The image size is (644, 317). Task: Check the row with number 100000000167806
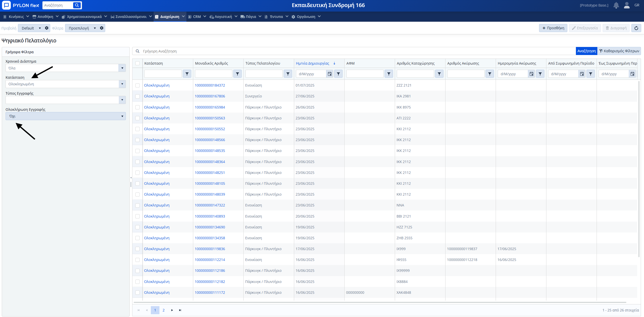pyautogui.click(x=137, y=96)
